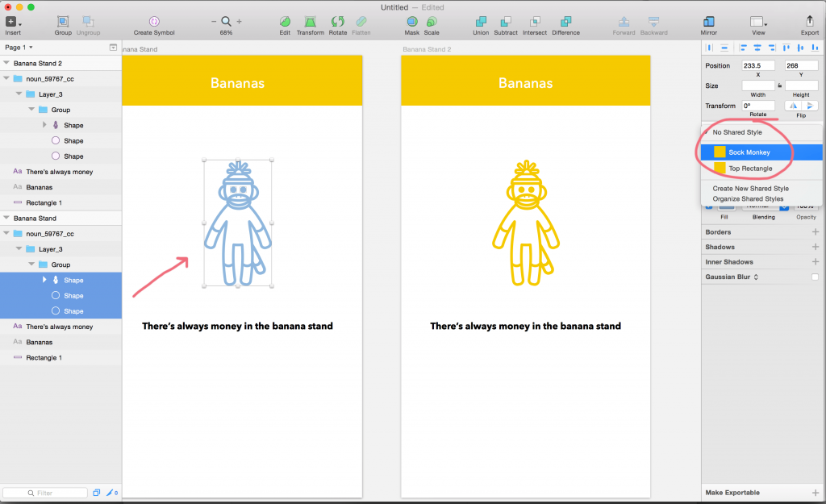The image size is (826, 504).
Task: Click the Rotate degrees input field
Action: pos(757,106)
